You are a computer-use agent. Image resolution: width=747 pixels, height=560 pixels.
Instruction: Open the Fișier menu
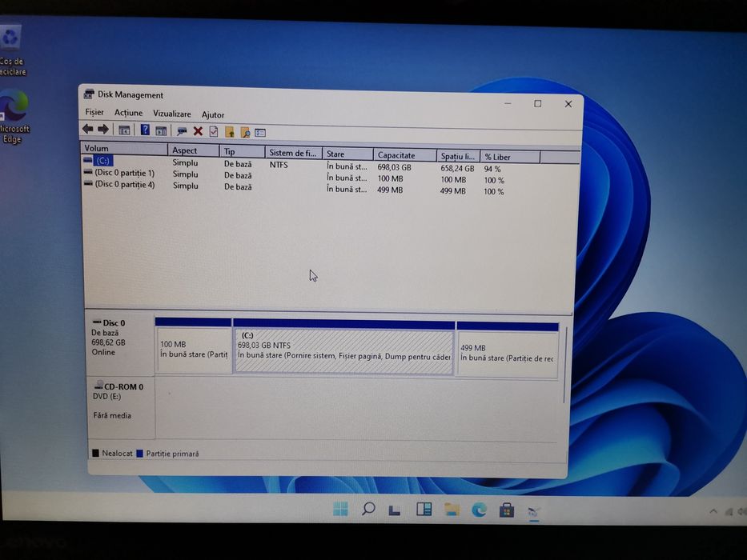(x=94, y=112)
